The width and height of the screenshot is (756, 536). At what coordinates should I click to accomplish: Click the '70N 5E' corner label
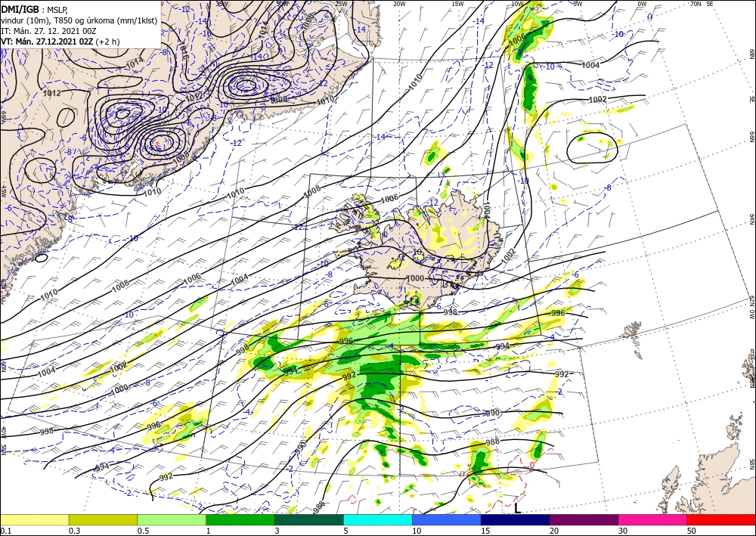[702, 4]
